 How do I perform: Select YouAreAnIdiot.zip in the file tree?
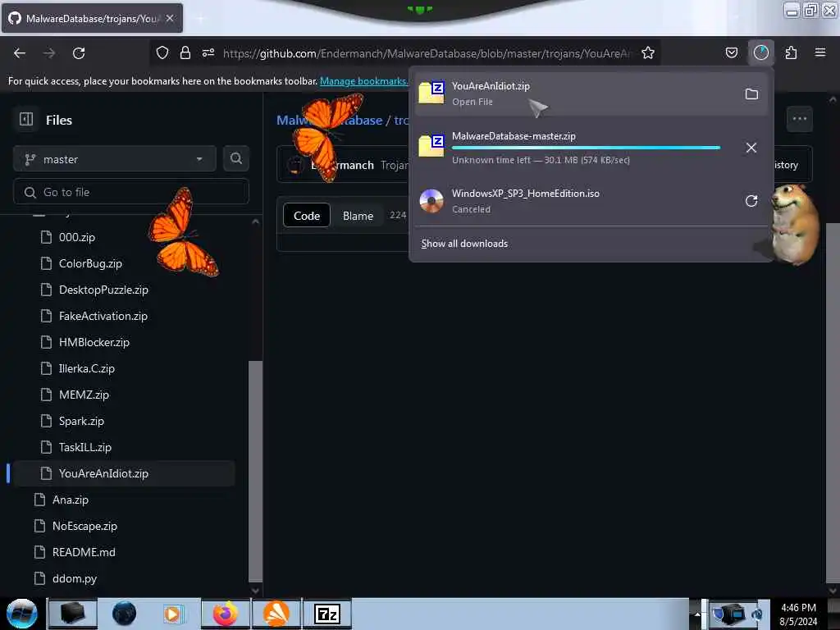(124, 473)
